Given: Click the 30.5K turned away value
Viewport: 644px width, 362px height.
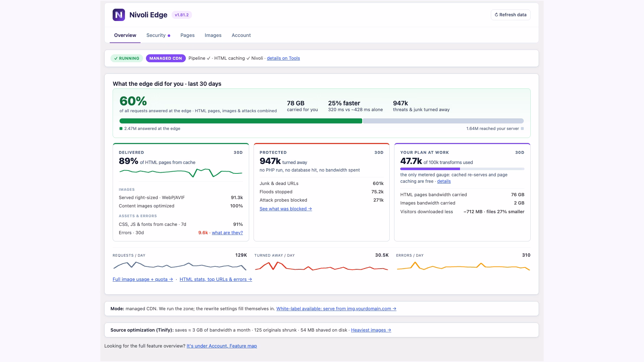Looking at the screenshot, I should click(x=382, y=255).
